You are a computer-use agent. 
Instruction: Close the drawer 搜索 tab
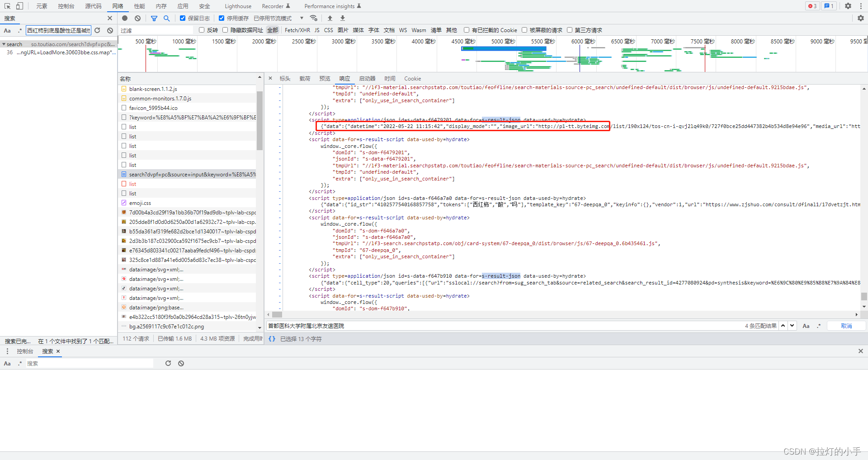coord(58,351)
